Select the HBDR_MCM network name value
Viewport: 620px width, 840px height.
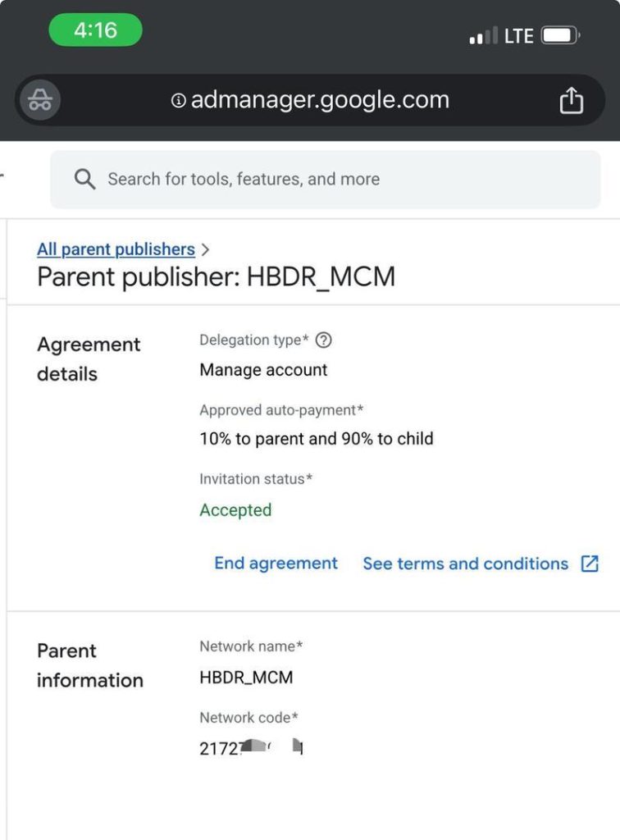(246, 677)
